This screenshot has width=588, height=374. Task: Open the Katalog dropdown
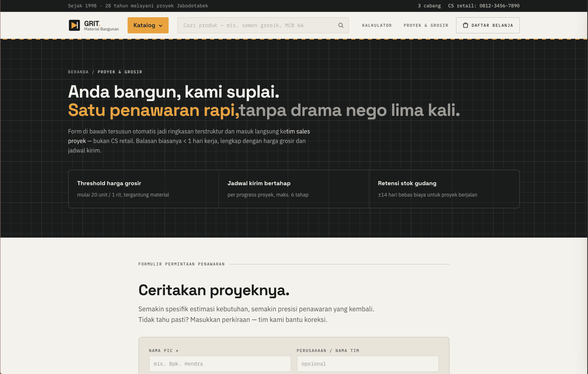coord(148,25)
